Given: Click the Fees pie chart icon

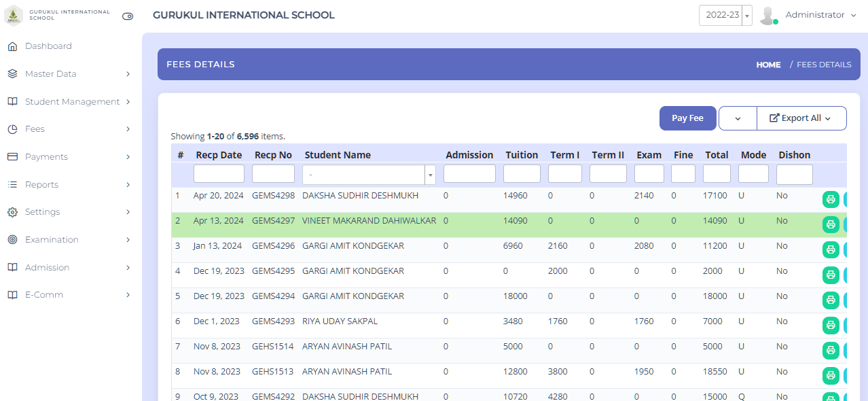Looking at the screenshot, I should coord(12,129).
